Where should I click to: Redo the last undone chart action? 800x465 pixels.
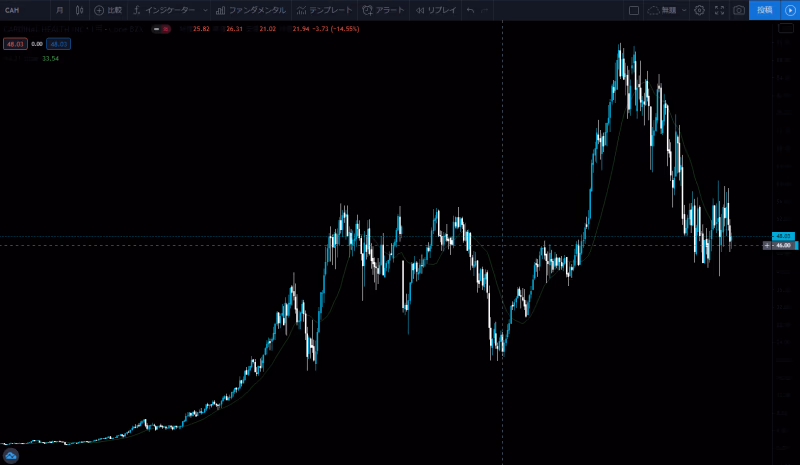pos(486,10)
